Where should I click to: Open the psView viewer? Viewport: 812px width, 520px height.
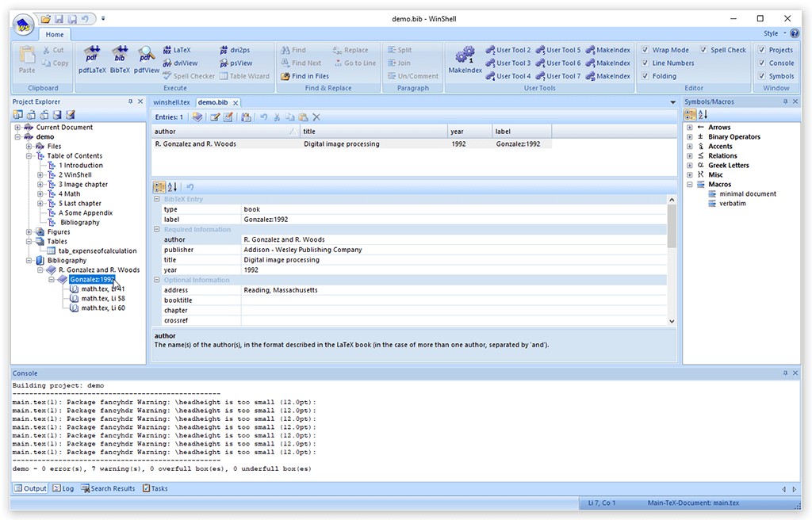coord(234,63)
